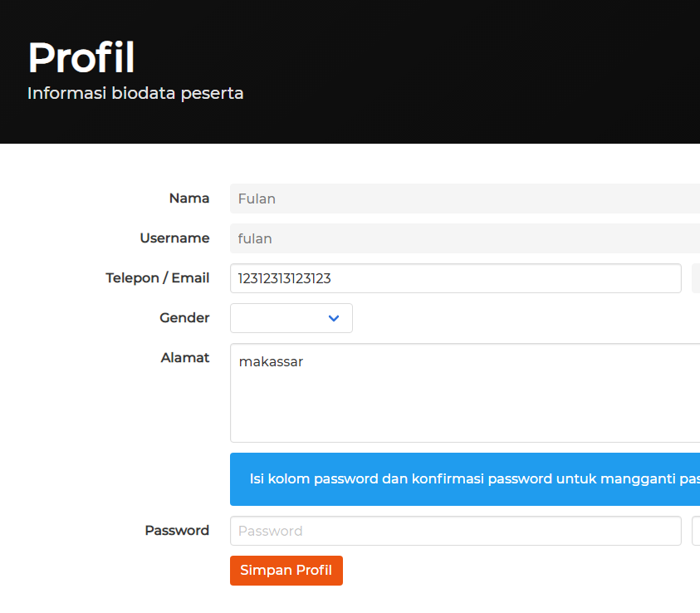Click the Alamat field label
Viewport: 700px width, 613px height.
(x=185, y=358)
